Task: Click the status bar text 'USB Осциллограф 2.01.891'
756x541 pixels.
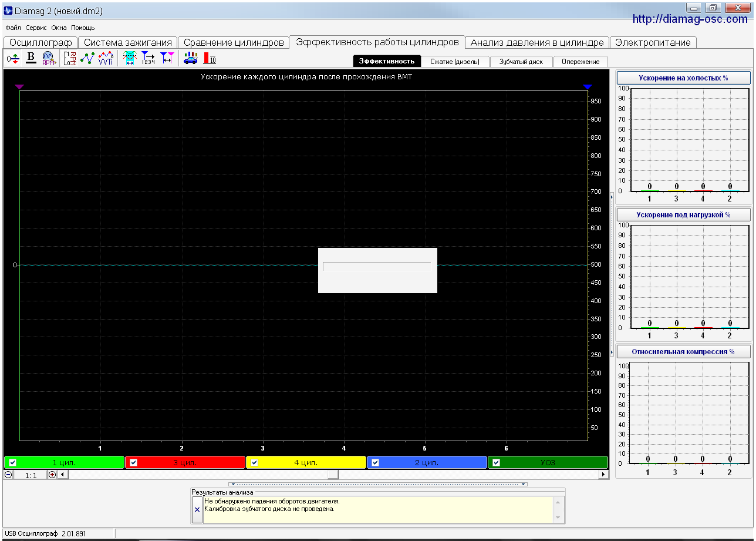Action: pos(45,533)
